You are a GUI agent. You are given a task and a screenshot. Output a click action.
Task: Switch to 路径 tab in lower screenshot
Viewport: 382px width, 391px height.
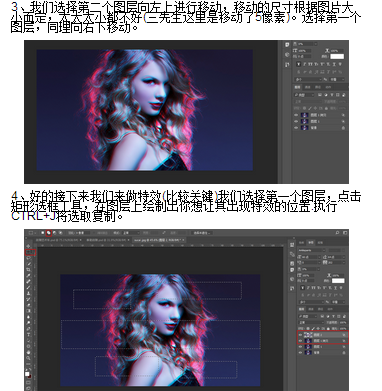[320, 309]
